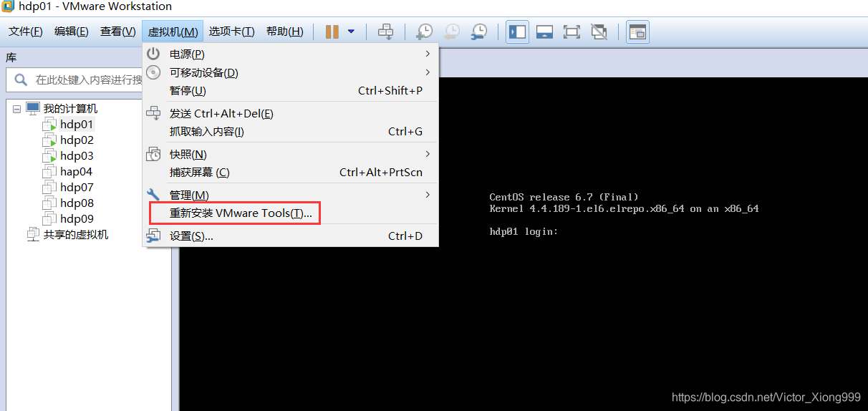The image size is (868, 411).
Task: Open the 编辑(E) menu
Action: [x=72, y=32]
